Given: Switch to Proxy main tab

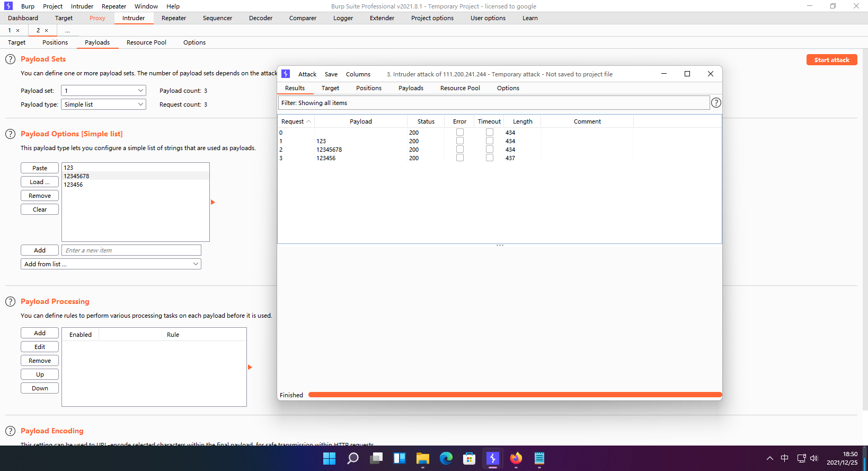Looking at the screenshot, I should tap(98, 18).
